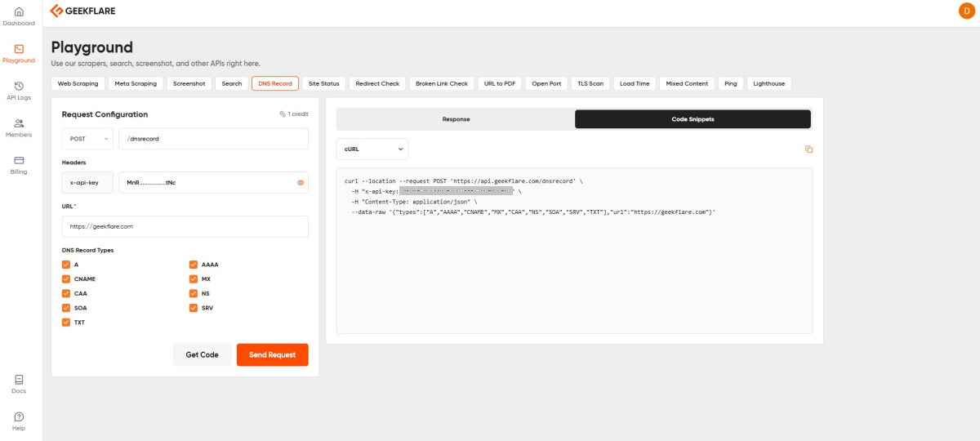Click the Send Request button

(x=272, y=355)
